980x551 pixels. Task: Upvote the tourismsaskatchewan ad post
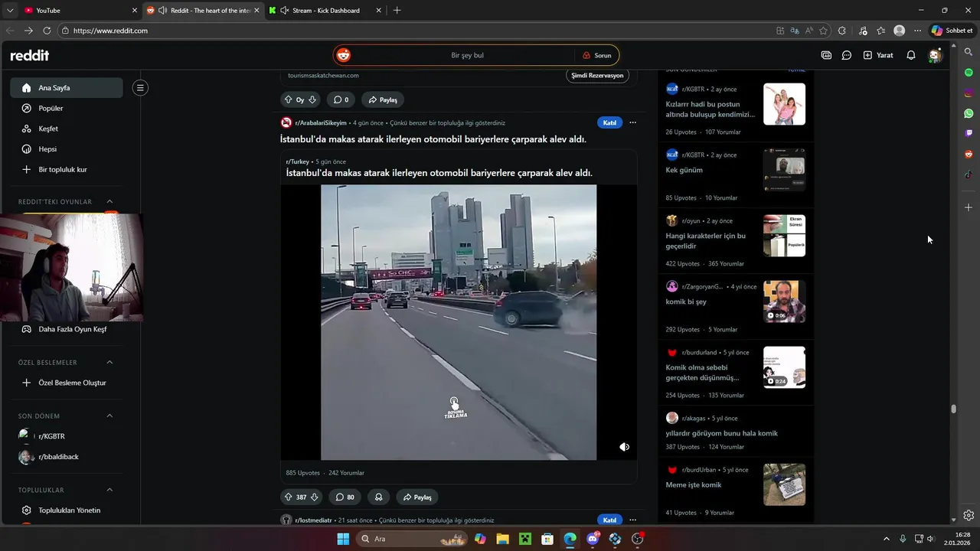[x=289, y=99]
